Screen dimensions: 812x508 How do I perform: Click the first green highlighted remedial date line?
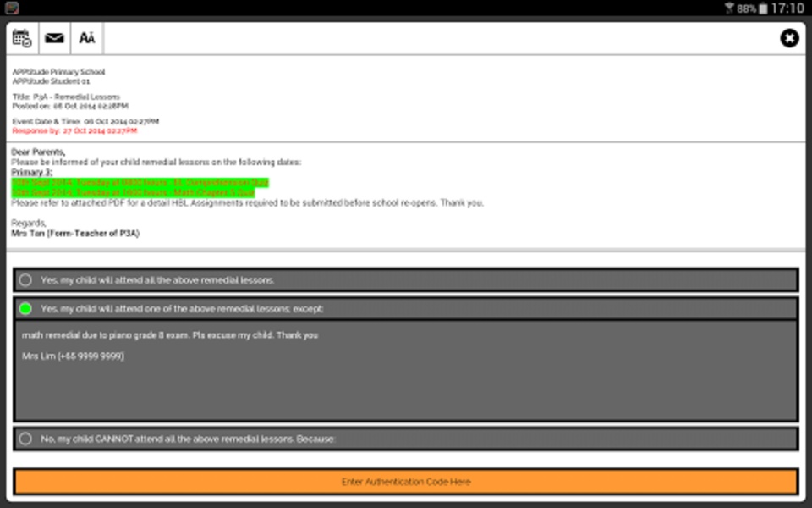click(x=140, y=183)
